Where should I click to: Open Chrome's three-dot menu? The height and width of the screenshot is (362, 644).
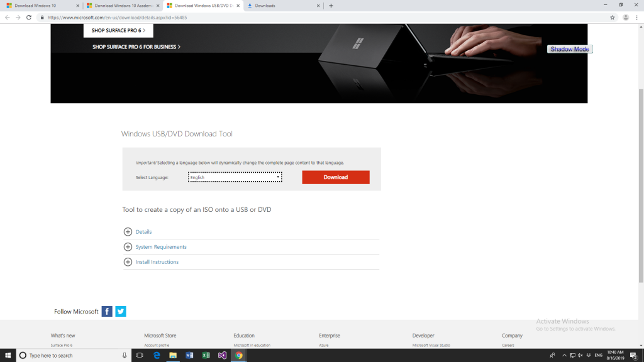coord(636,17)
